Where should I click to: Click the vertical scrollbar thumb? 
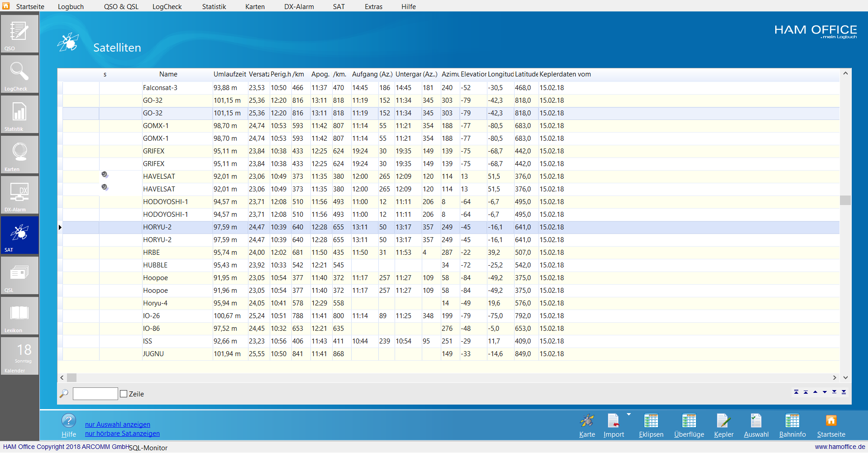click(x=845, y=200)
